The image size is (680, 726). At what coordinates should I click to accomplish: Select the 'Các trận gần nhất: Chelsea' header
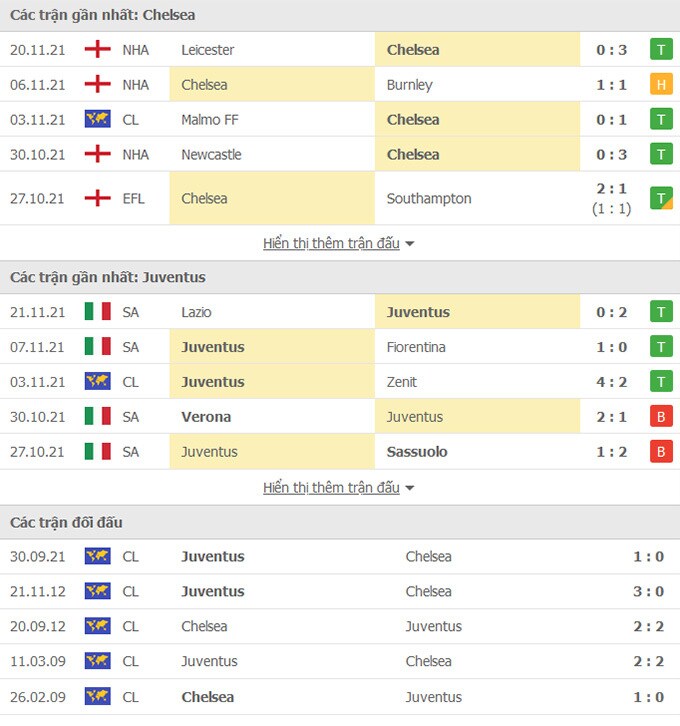tap(102, 15)
